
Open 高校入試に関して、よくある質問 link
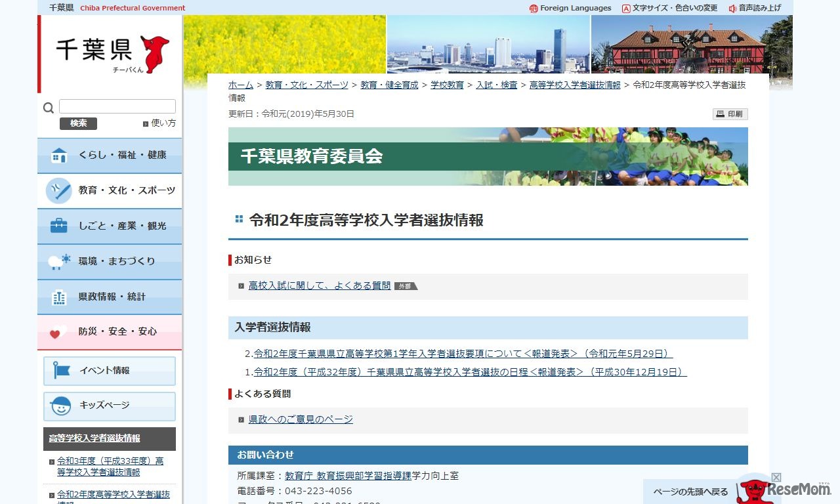click(x=319, y=285)
